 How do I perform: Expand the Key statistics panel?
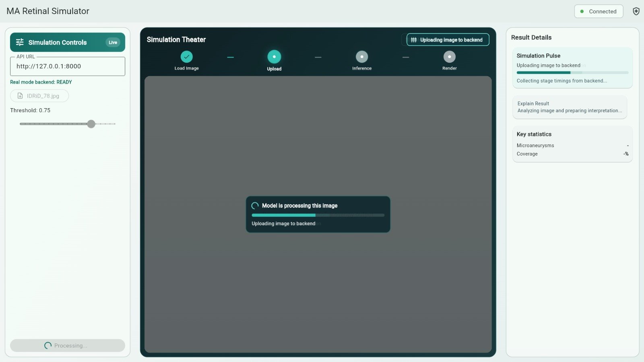point(572,134)
